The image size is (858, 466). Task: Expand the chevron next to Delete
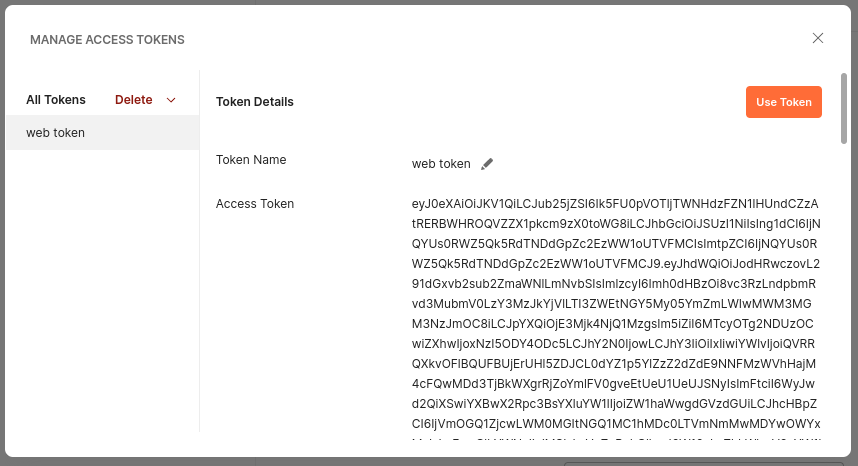click(171, 100)
